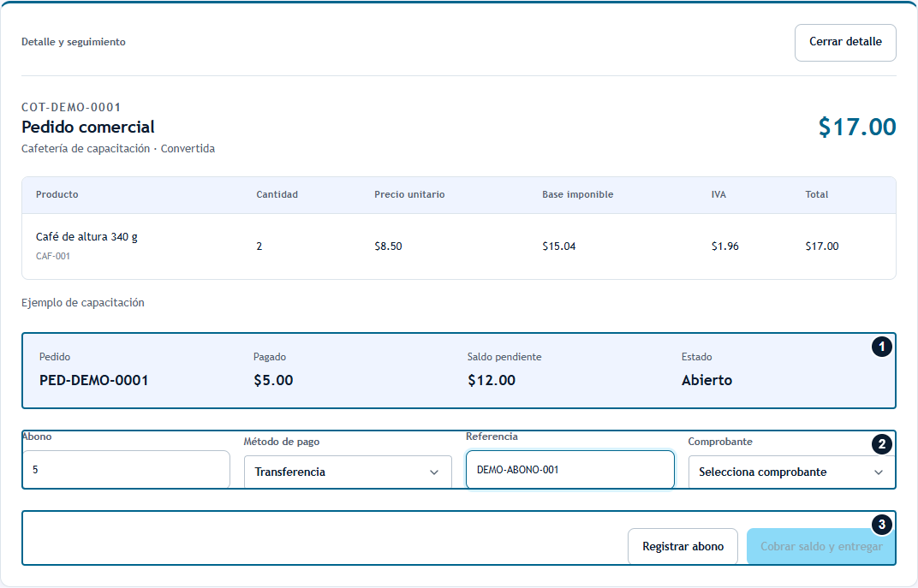Click the row Total value $17.00
Image resolution: width=918 pixels, height=588 pixels.
(822, 246)
